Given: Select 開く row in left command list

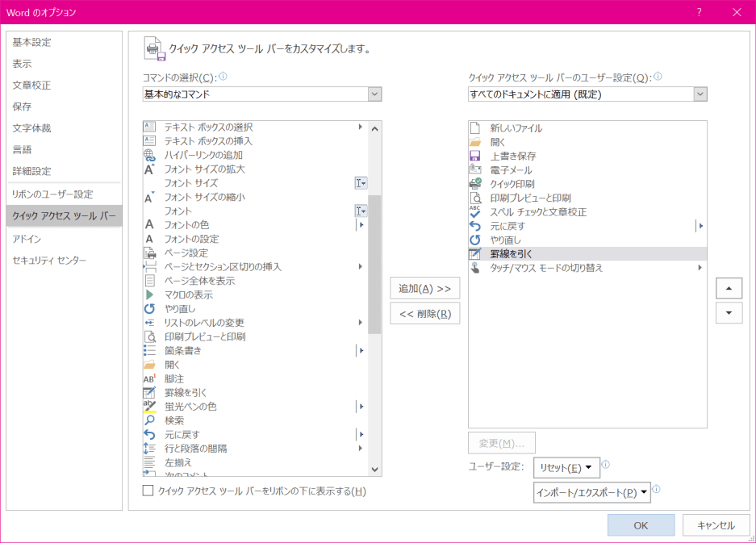Looking at the screenshot, I should pos(255,365).
